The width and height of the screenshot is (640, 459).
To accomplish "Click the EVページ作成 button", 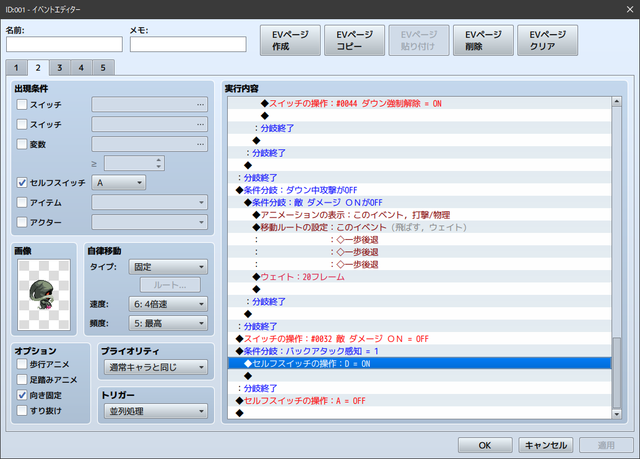I will point(290,40).
